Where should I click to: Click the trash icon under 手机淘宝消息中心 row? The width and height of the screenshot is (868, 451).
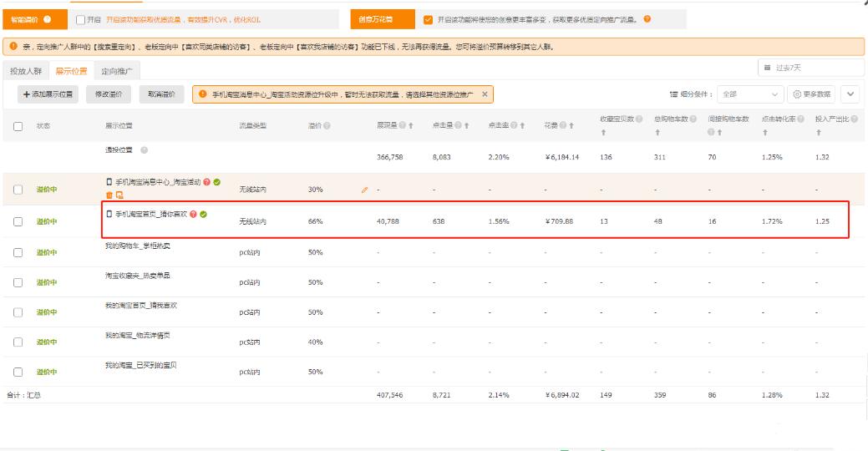[x=109, y=195]
